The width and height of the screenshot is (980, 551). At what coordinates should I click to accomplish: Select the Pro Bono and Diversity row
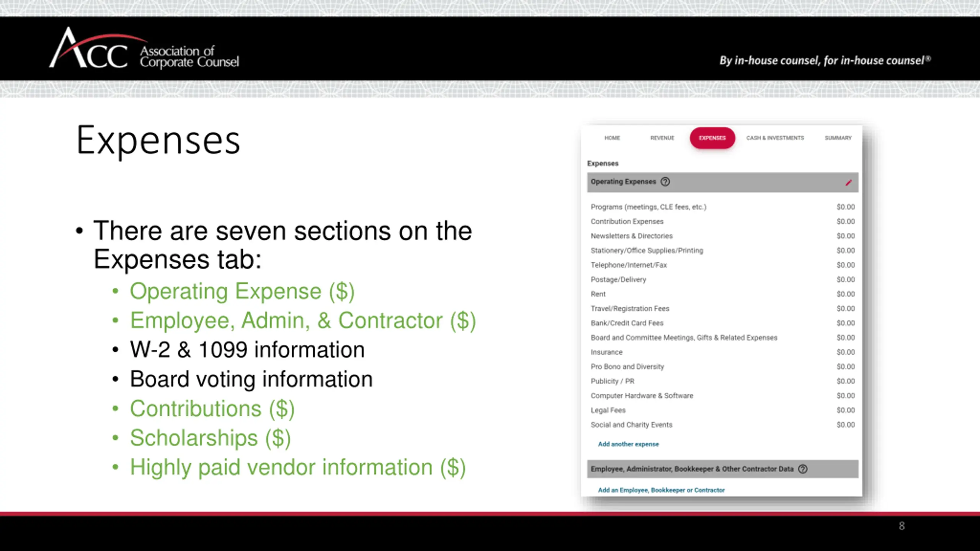coord(627,367)
